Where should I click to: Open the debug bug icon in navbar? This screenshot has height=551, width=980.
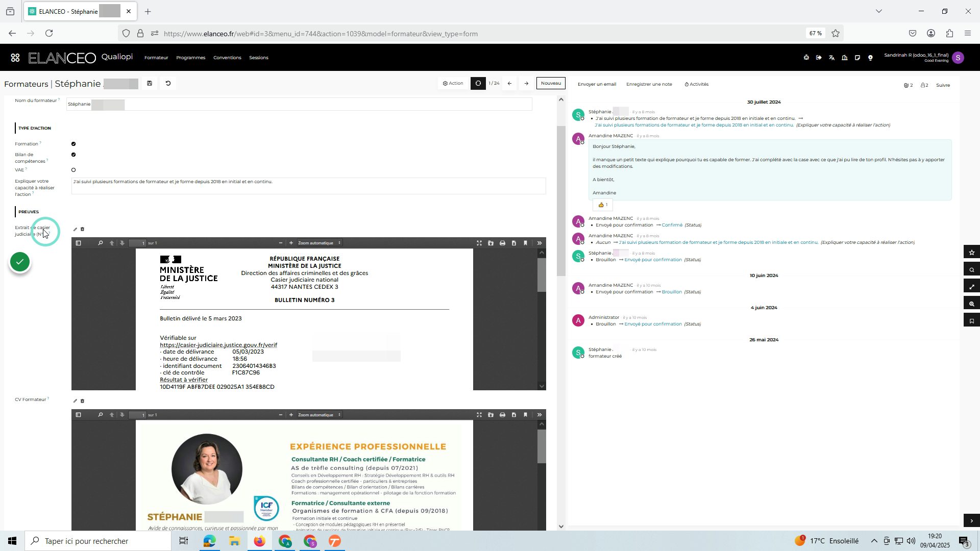pos(806,58)
